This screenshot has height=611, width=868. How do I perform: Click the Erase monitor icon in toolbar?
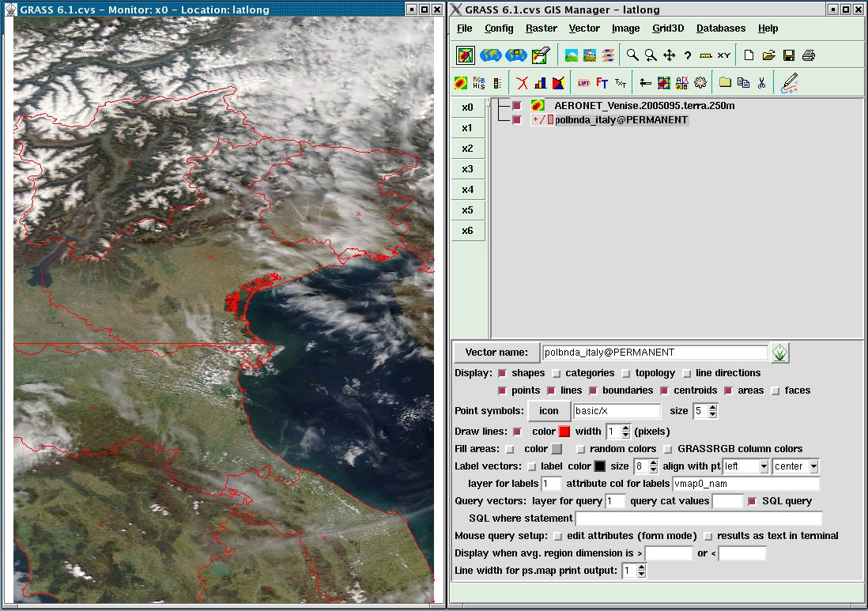(541, 55)
